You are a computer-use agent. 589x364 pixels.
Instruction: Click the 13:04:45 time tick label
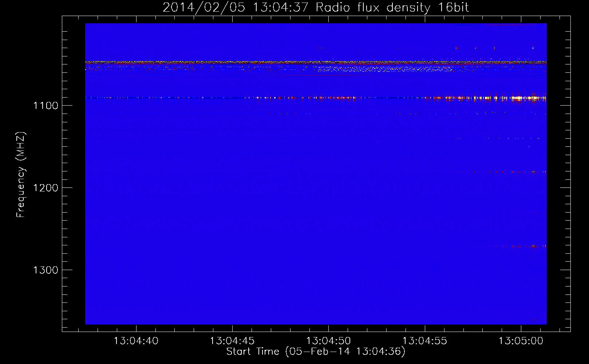(232, 341)
